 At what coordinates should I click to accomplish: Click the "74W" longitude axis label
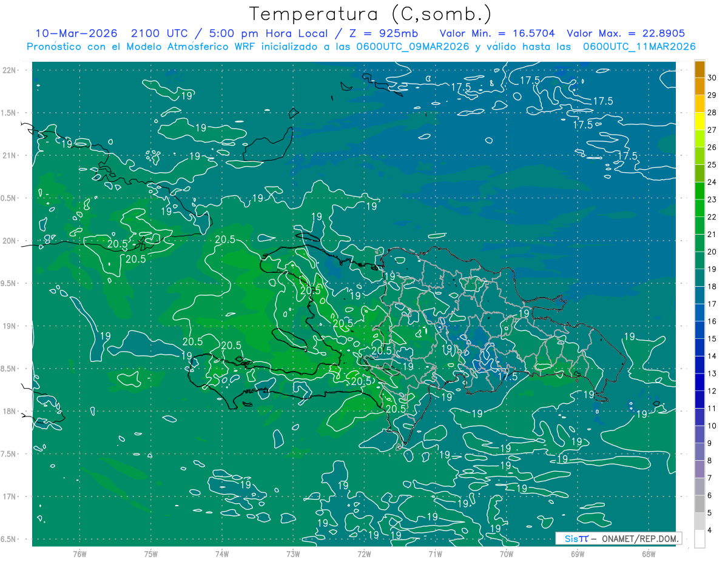click(x=222, y=554)
